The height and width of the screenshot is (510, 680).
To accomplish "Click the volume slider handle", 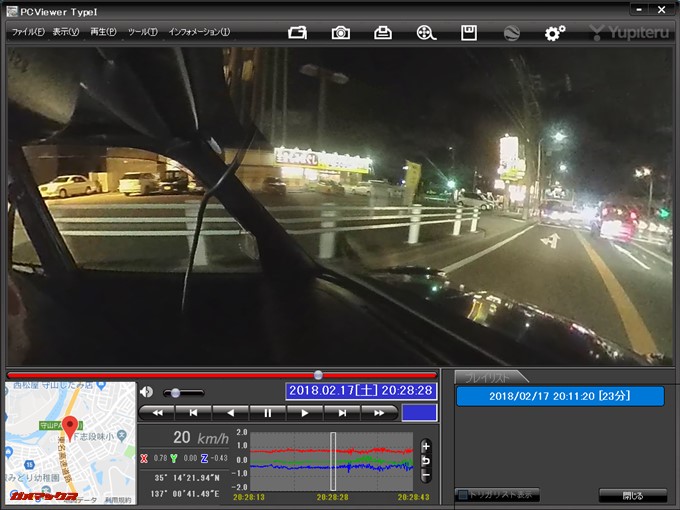I will click(x=176, y=393).
